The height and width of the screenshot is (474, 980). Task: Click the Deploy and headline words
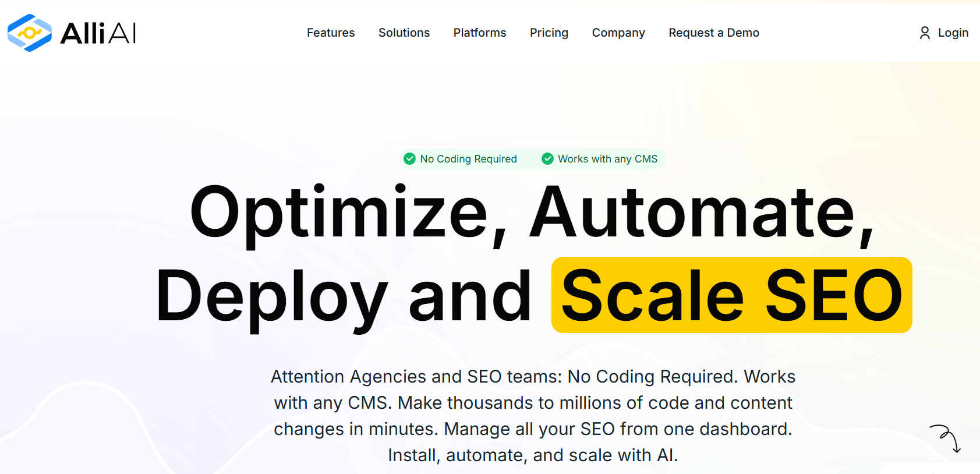click(344, 297)
